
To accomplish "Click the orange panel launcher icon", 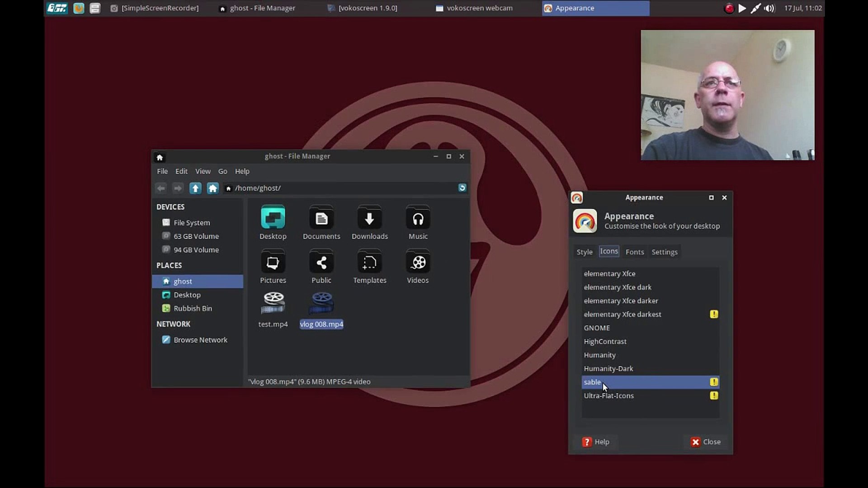I will tap(79, 8).
